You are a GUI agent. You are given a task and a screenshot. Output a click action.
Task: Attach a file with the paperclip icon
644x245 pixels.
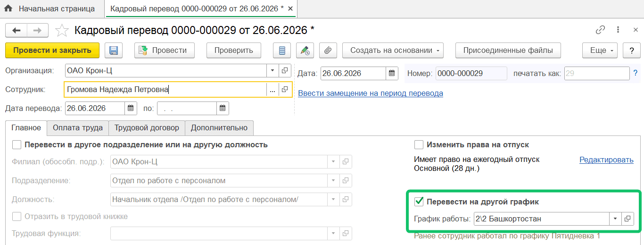[x=328, y=51]
